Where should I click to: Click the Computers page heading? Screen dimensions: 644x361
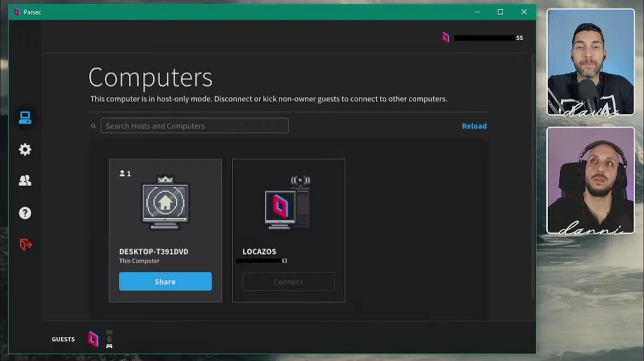[x=150, y=77]
